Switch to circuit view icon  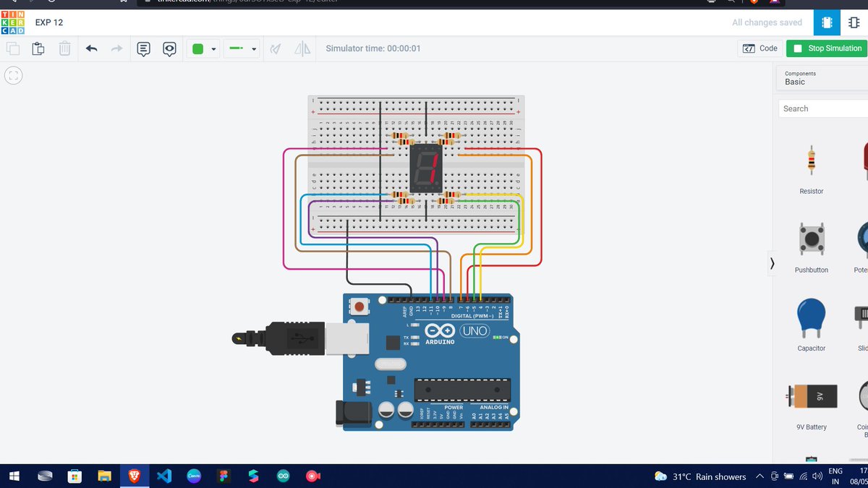pyautogui.click(x=827, y=22)
